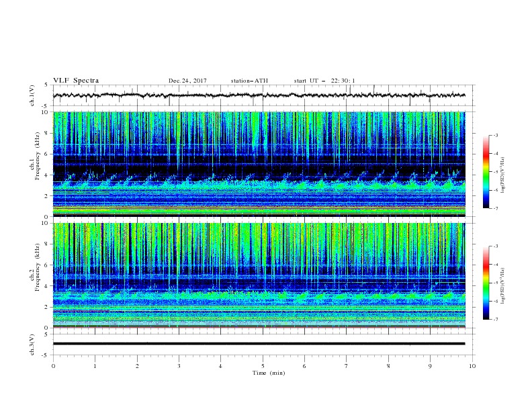Click the "start UT = 22:30:1" header text
The width and height of the screenshot is (532, 411).
pyautogui.click(x=324, y=81)
